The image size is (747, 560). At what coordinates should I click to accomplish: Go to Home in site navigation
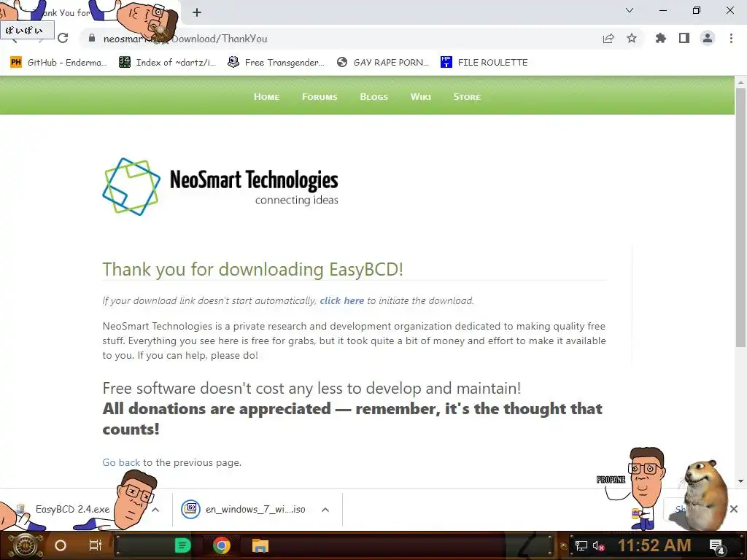tap(266, 97)
